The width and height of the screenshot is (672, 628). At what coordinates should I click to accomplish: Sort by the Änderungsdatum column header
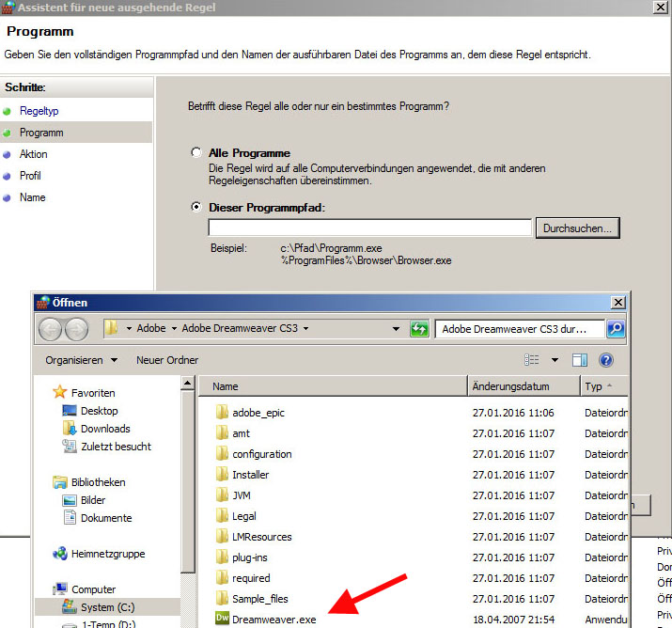[x=524, y=385]
